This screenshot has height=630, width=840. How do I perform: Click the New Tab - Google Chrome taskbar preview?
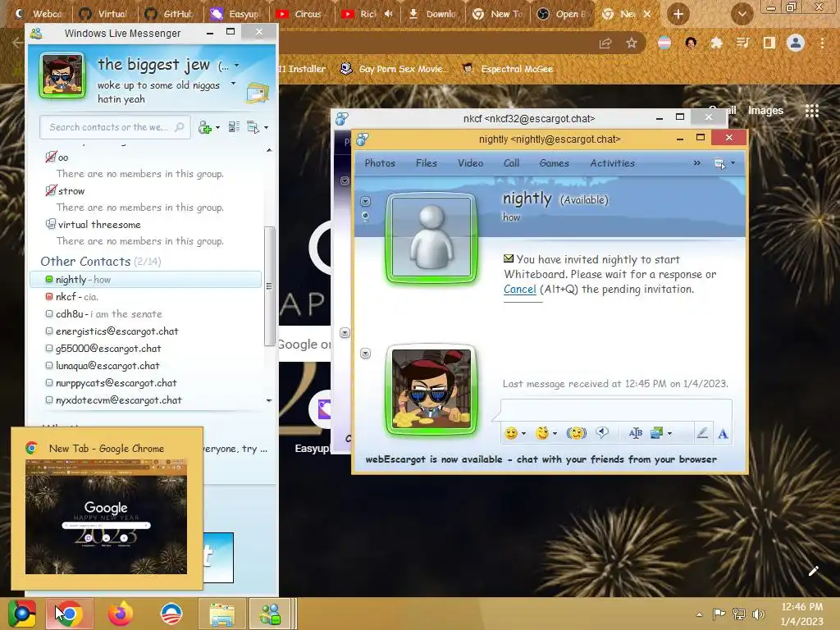tap(107, 509)
